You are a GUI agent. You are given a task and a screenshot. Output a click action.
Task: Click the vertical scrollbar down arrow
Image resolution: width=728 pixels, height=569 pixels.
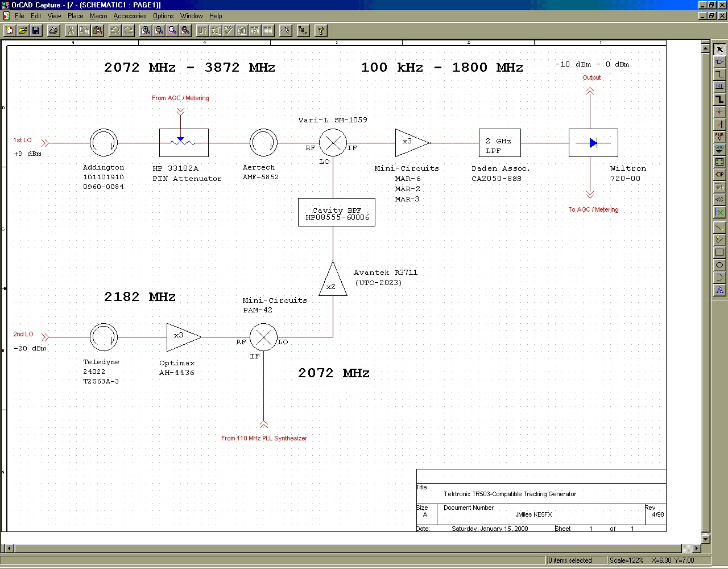point(706,539)
